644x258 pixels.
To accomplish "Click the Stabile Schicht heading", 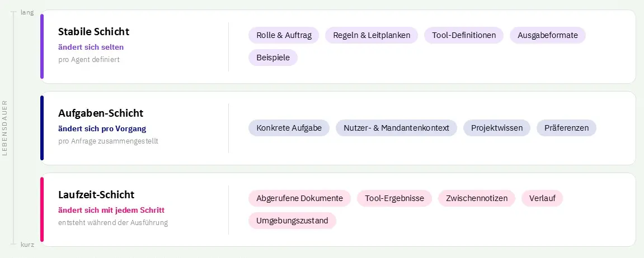I will (93, 32).
